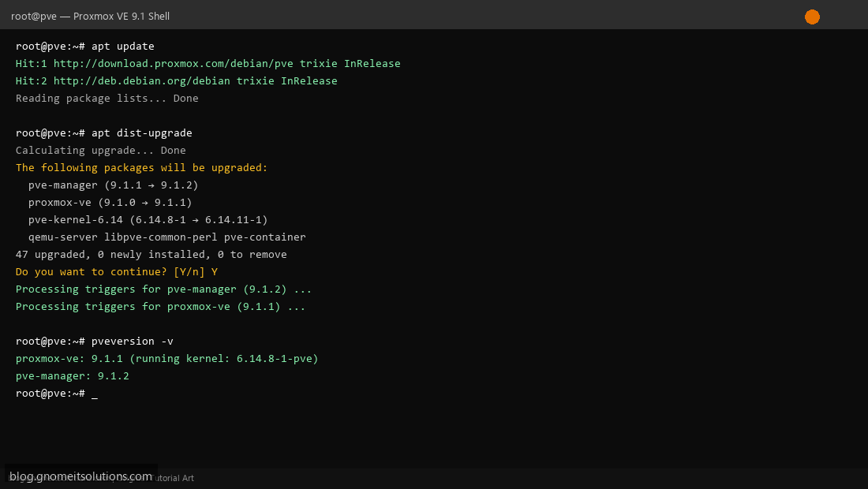
Task: Click the Hit:1 download.proxmox.com URL line
Action: click(x=208, y=64)
